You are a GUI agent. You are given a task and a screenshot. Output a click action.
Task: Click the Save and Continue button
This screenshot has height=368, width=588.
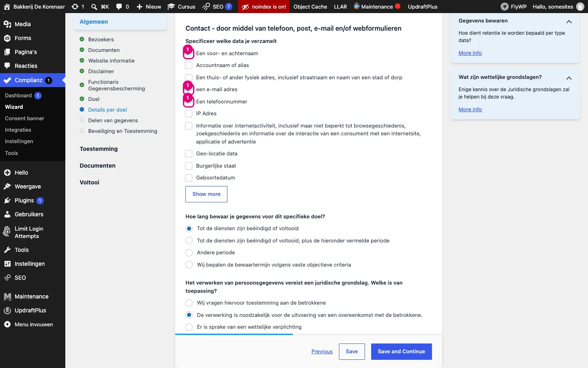coord(401,352)
